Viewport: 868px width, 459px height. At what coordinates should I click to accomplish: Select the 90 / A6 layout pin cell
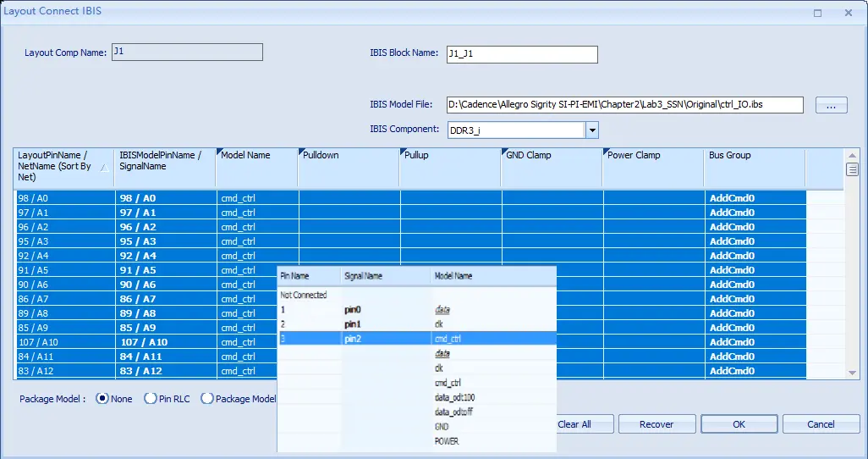point(65,285)
